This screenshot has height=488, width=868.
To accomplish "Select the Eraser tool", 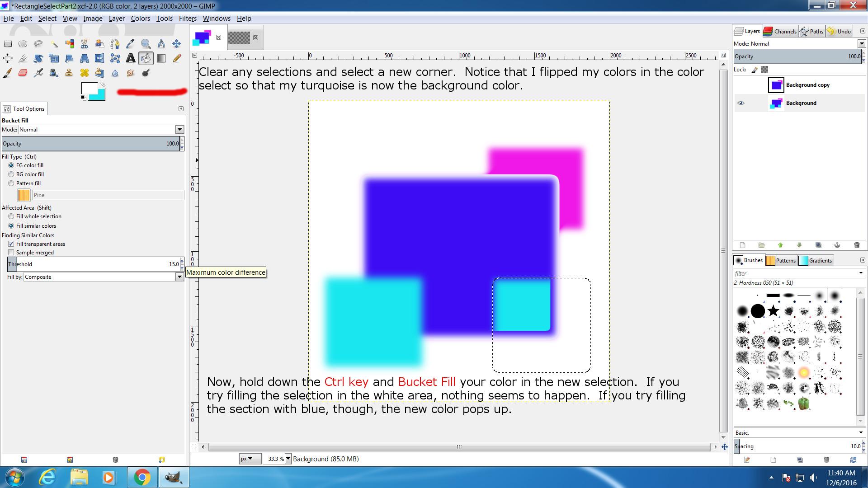I will tap(23, 73).
